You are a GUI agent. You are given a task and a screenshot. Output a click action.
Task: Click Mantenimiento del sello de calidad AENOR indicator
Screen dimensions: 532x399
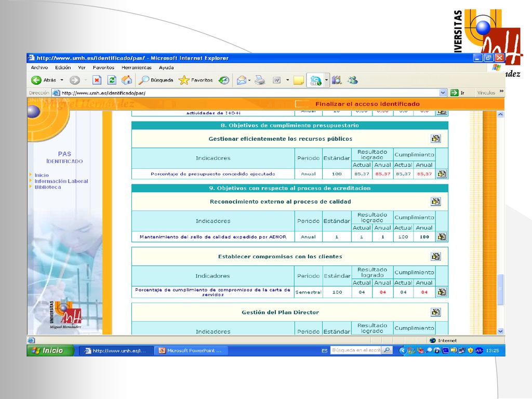pos(212,237)
